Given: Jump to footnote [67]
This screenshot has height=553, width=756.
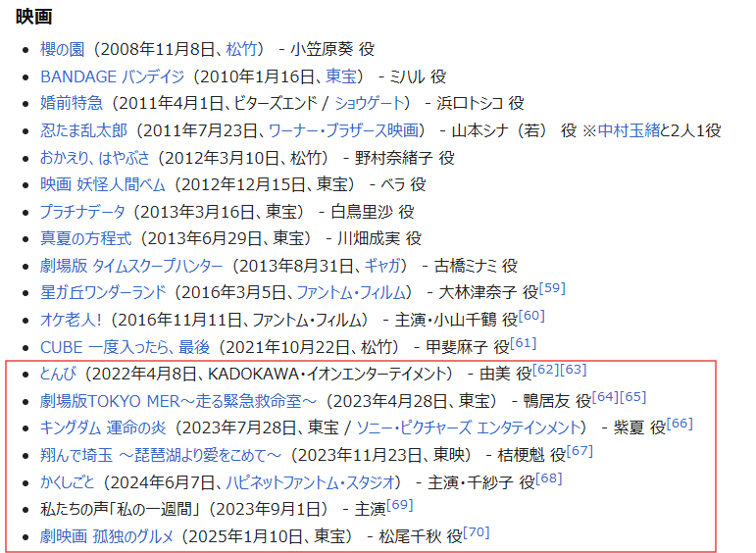Looking at the screenshot, I should click(x=580, y=451).
